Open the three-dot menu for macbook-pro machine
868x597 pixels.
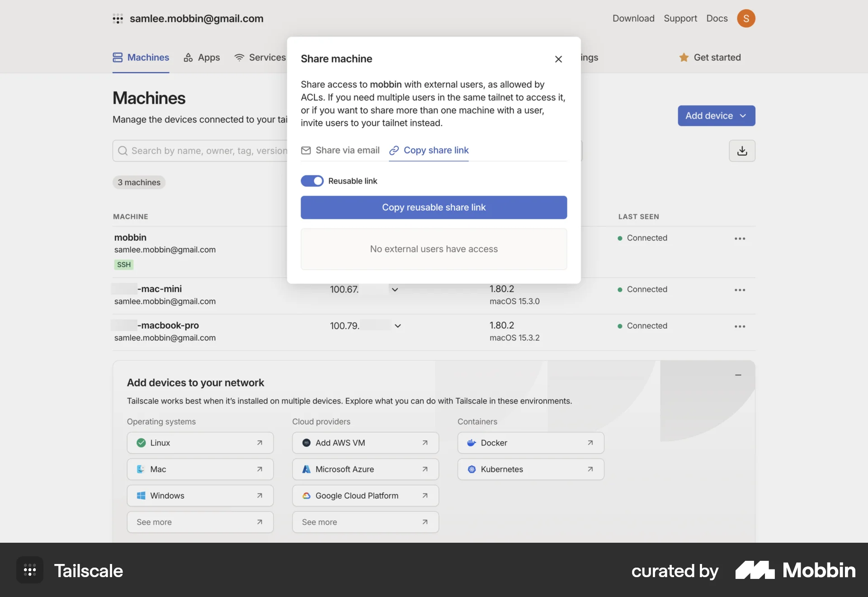(740, 326)
